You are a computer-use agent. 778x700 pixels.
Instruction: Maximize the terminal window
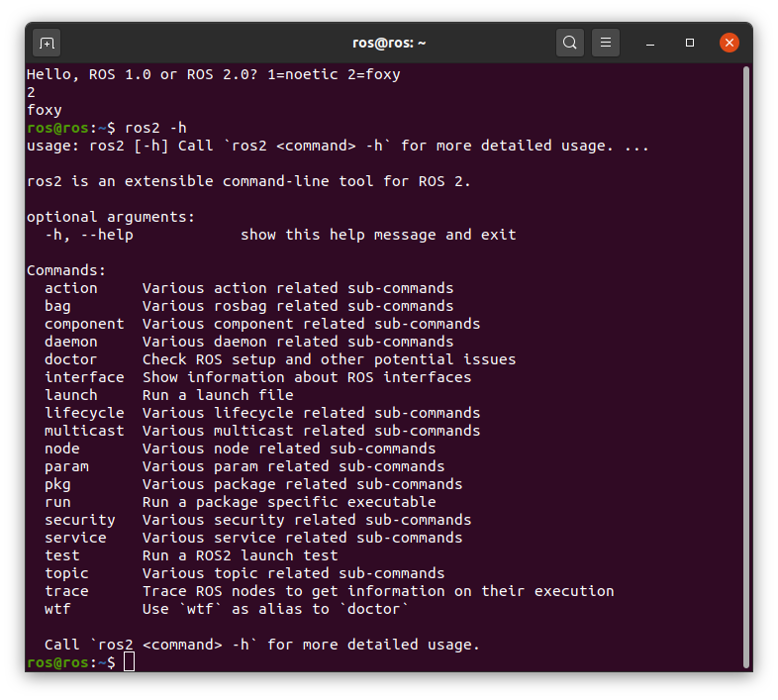(690, 44)
